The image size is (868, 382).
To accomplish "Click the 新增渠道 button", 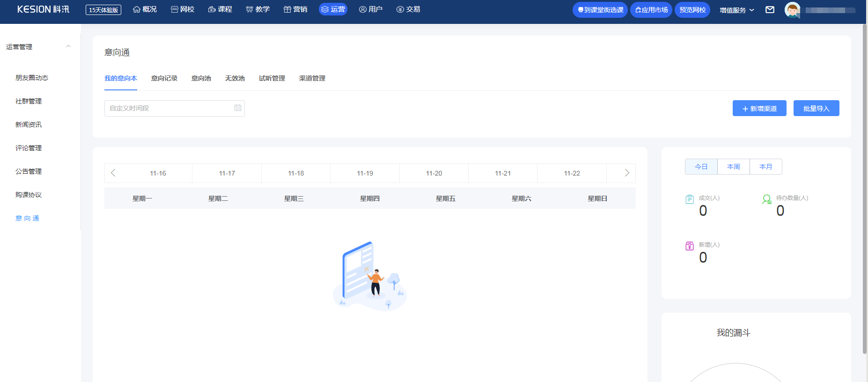I will (759, 109).
